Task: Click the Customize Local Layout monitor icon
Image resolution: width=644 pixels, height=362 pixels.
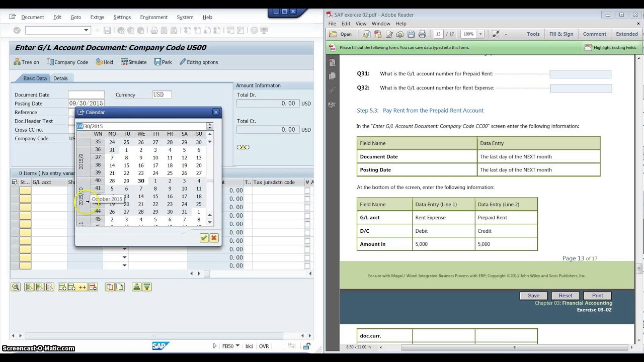Action: 265,31
